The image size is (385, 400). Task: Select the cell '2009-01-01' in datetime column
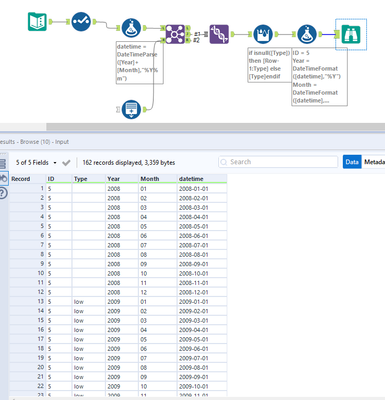tap(202, 302)
